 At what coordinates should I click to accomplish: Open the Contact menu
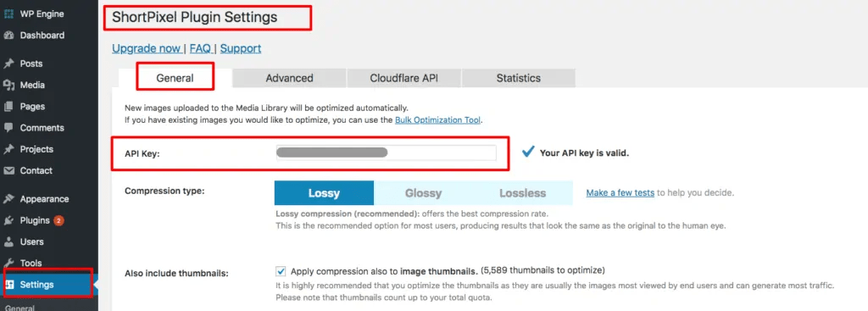pyautogui.click(x=36, y=170)
